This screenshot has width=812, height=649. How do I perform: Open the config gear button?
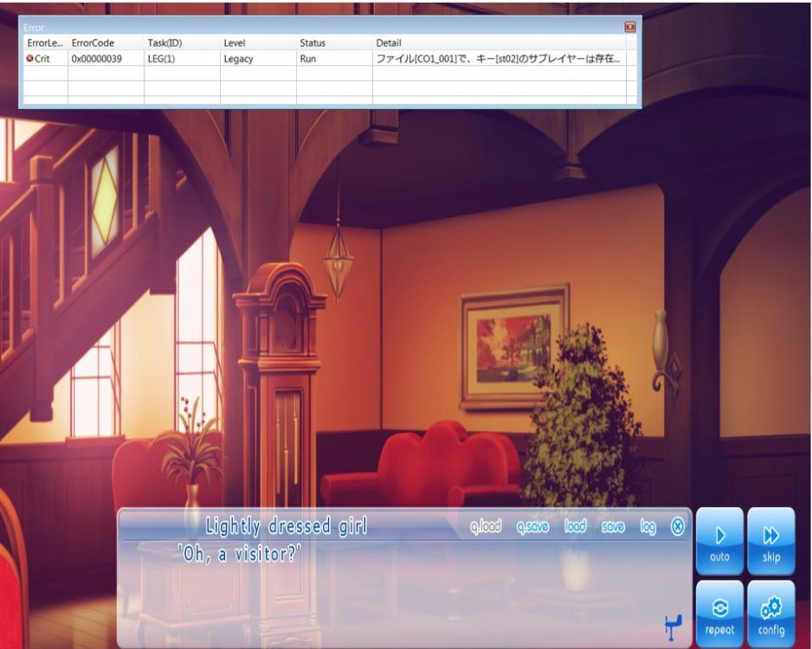pos(770,614)
